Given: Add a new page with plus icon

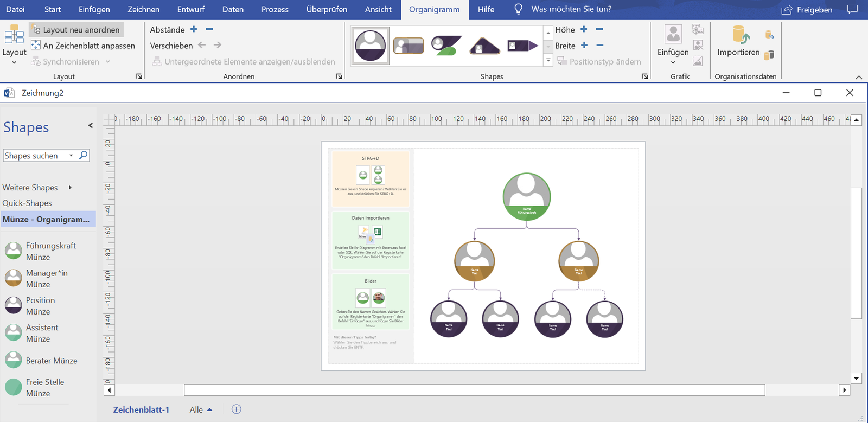Looking at the screenshot, I should (237, 409).
